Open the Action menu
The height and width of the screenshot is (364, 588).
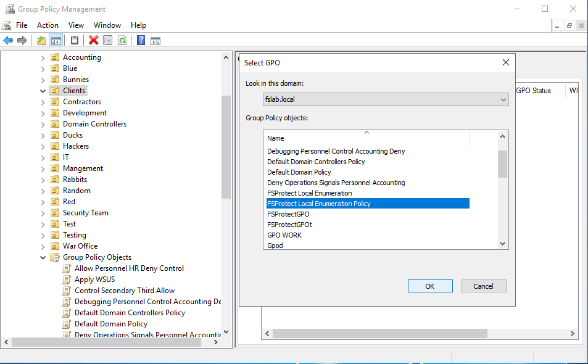[48, 25]
